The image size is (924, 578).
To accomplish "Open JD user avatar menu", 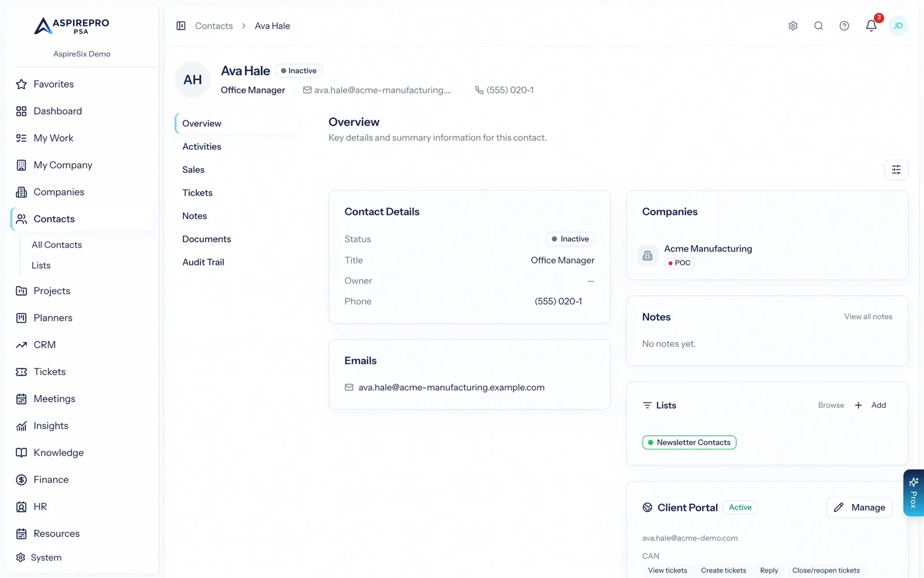I will click(x=898, y=26).
